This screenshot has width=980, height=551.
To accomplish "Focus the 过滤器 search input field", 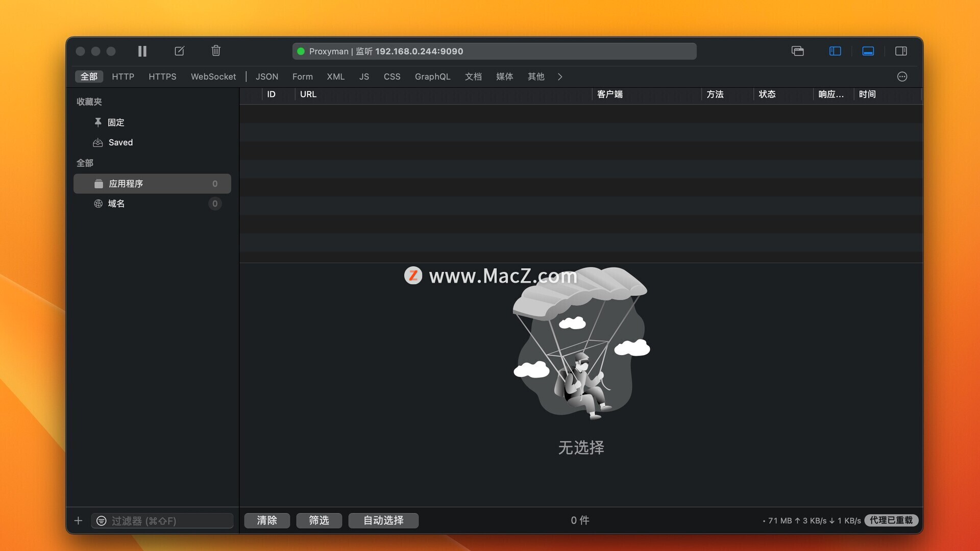I will point(162,521).
